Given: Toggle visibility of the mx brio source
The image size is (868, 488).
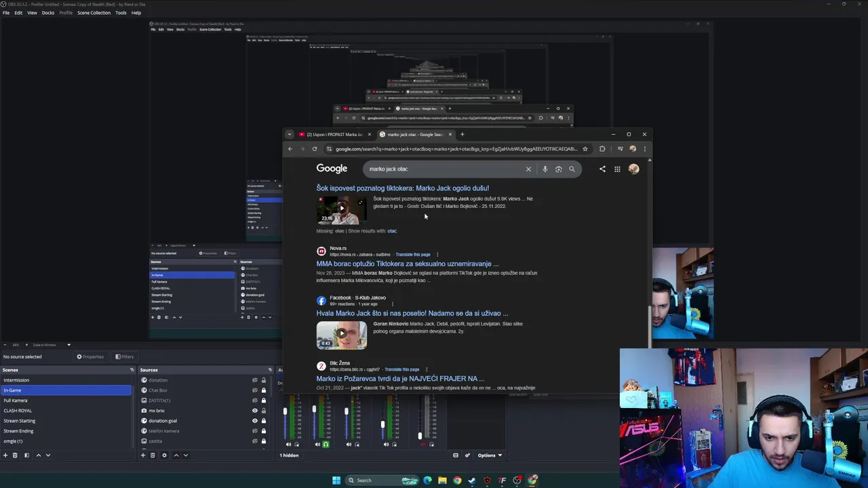Looking at the screenshot, I should [x=255, y=411].
